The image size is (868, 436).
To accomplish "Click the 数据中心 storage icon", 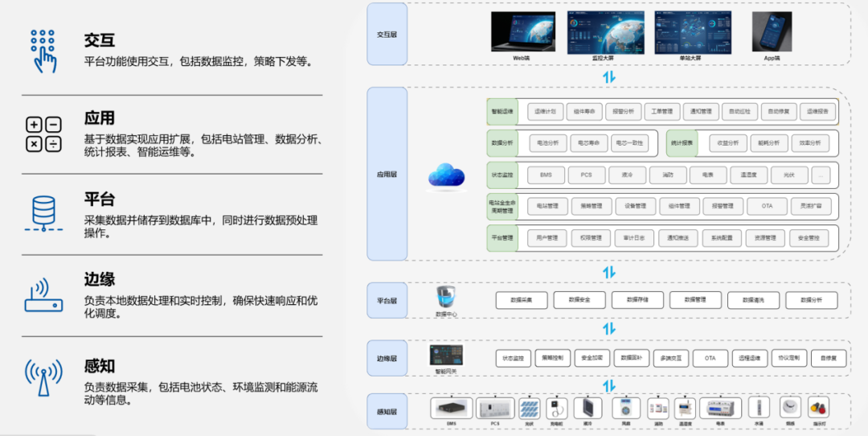I will pos(445,297).
